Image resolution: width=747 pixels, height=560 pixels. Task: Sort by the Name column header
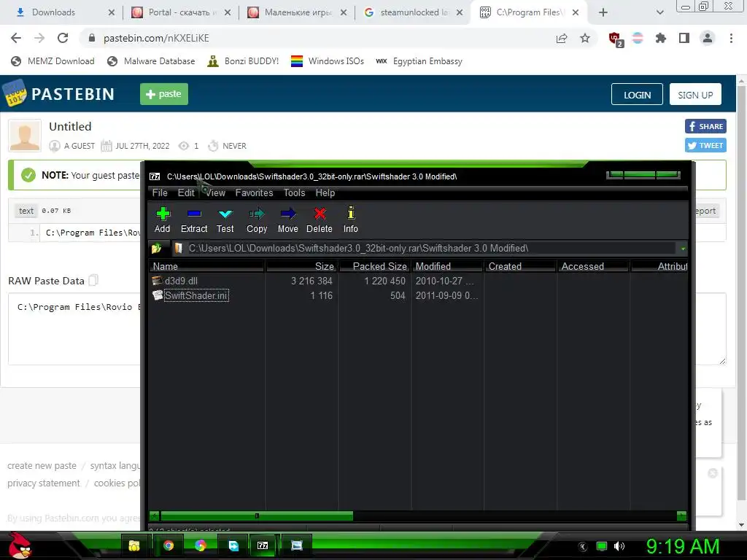[x=206, y=266]
